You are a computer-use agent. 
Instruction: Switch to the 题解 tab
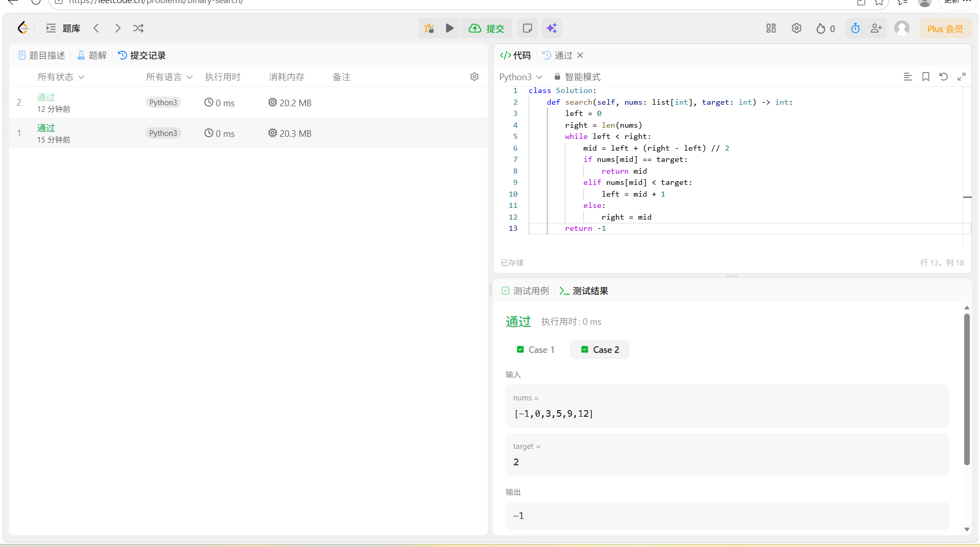pos(92,55)
